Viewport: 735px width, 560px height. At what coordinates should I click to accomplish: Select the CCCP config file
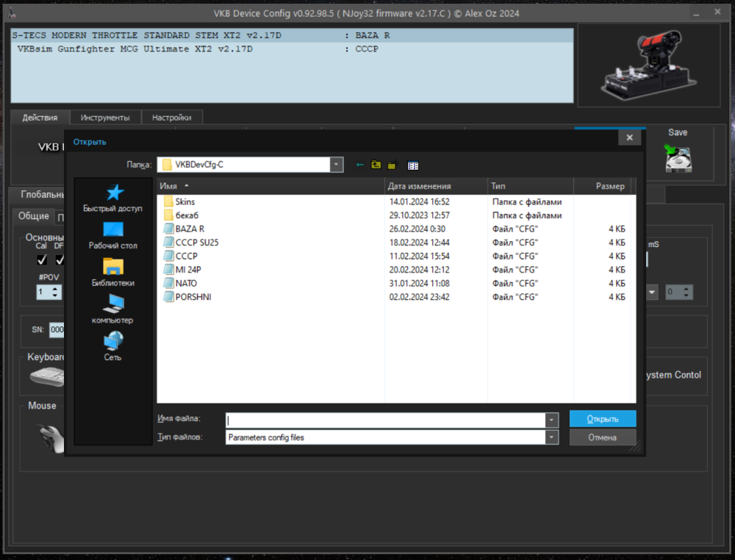pyautogui.click(x=181, y=256)
